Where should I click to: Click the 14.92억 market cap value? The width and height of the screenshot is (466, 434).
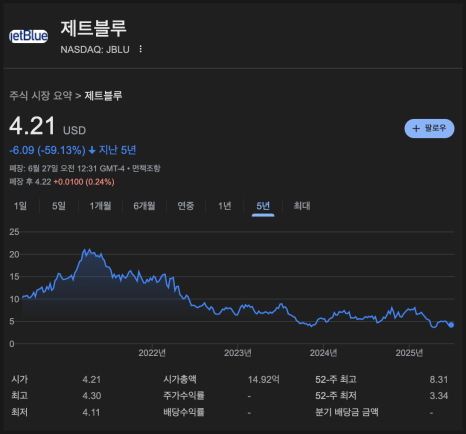pyautogui.click(x=264, y=380)
